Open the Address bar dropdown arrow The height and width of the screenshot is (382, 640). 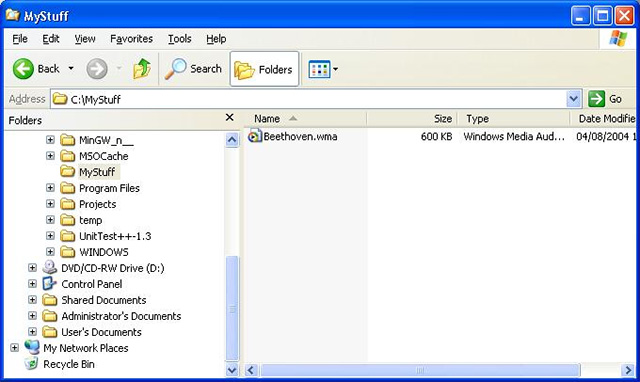click(x=573, y=99)
